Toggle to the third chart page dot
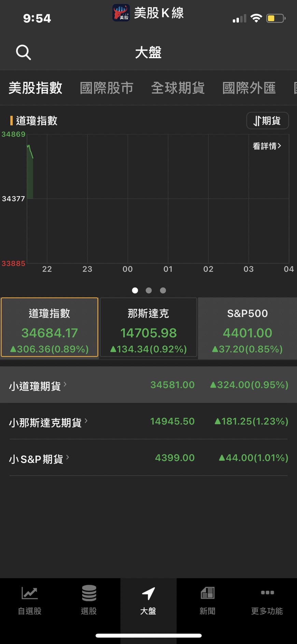The width and height of the screenshot is (297, 644). click(162, 290)
